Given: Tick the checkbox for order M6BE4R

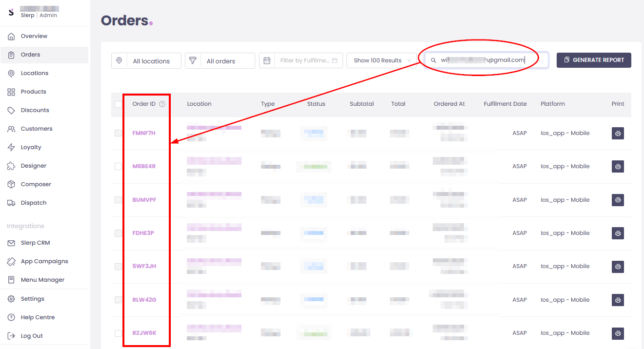Looking at the screenshot, I should point(118,167).
